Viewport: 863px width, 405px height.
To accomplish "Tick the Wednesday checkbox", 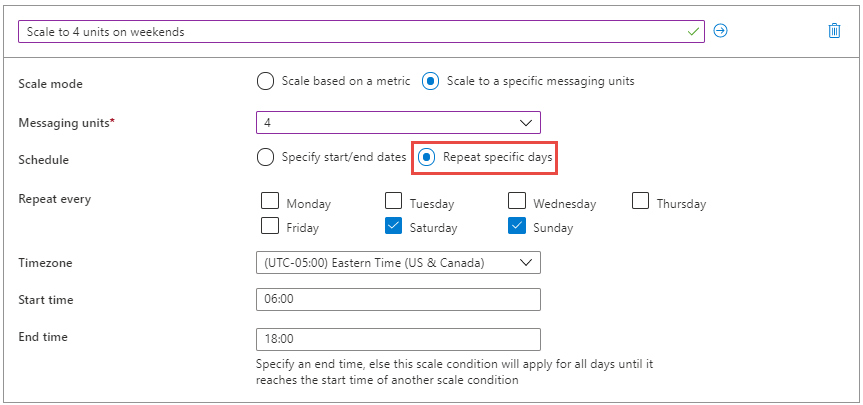I will click(x=517, y=201).
